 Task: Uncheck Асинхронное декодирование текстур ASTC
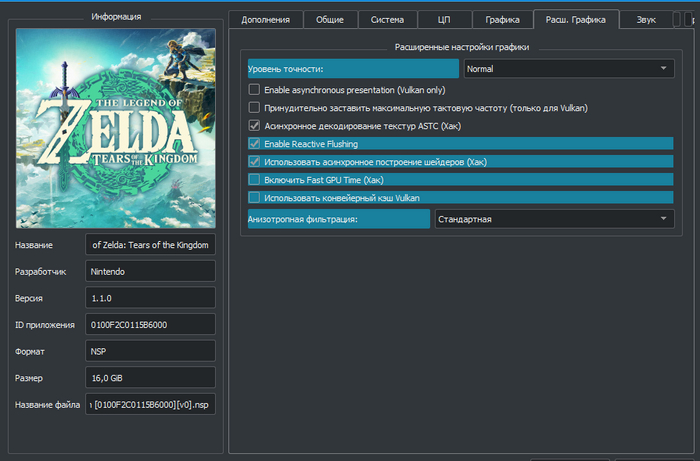[x=254, y=126]
